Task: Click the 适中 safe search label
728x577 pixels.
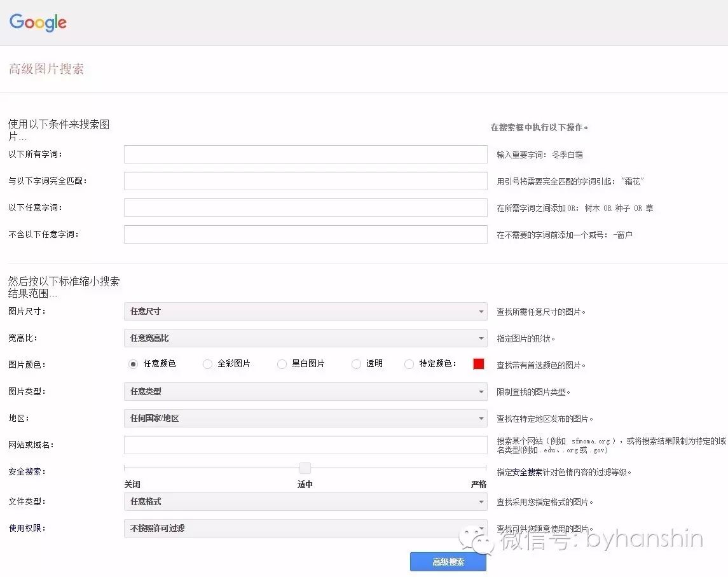Action: click(x=305, y=485)
